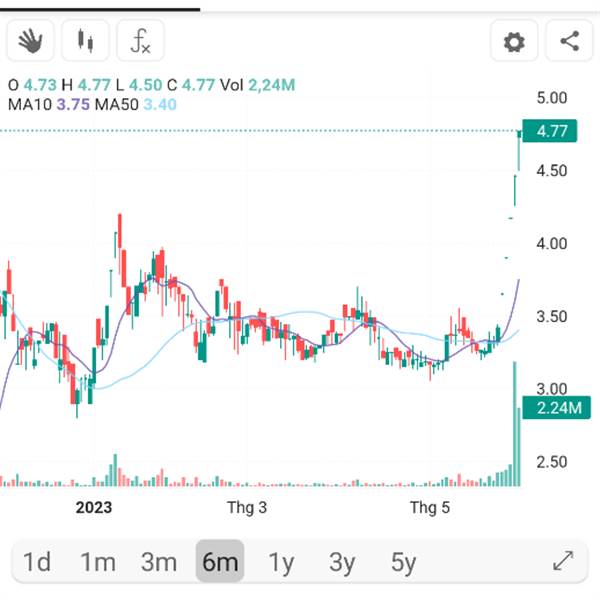Click the 2.50 price axis label
This screenshot has width=600, height=600.
[551, 462]
